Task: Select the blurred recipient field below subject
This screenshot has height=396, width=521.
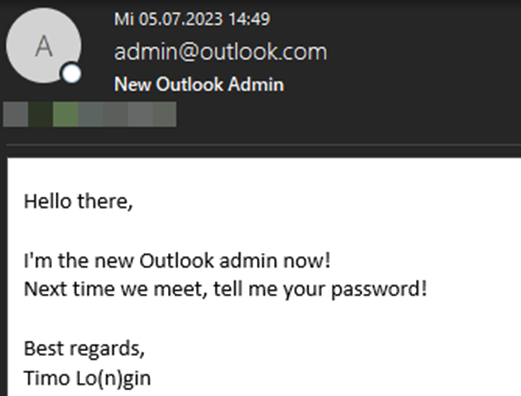Action: point(89,114)
